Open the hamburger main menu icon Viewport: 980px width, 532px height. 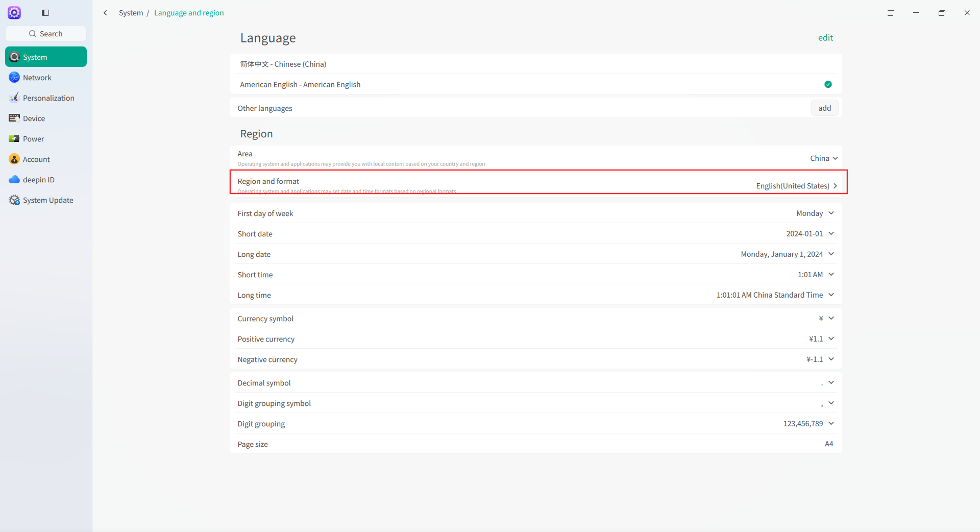click(x=891, y=13)
